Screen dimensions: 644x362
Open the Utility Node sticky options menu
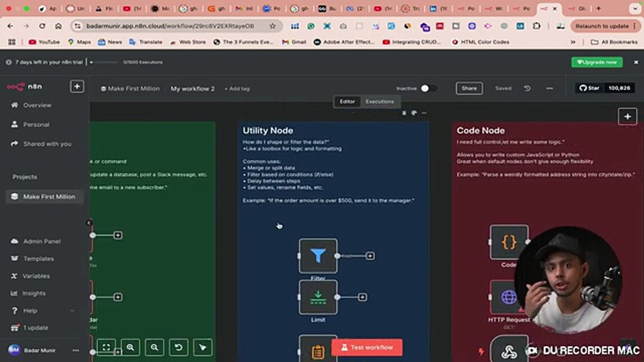coord(424,113)
